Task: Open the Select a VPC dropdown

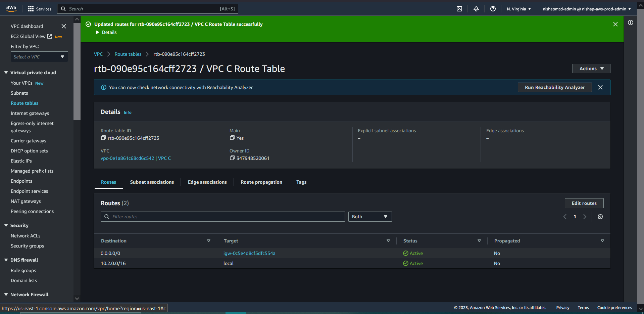Action: click(x=39, y=57)
